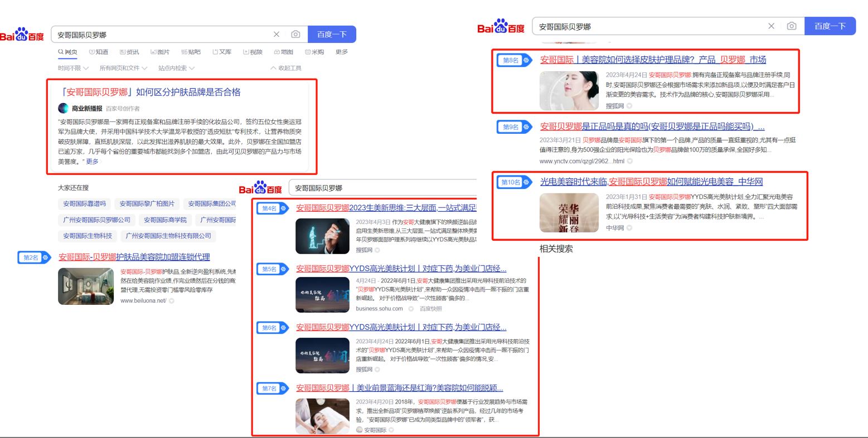Screen dimensions: 868x438
Task: Click into the search box above the 第4名 result
Action: [379, 188]
